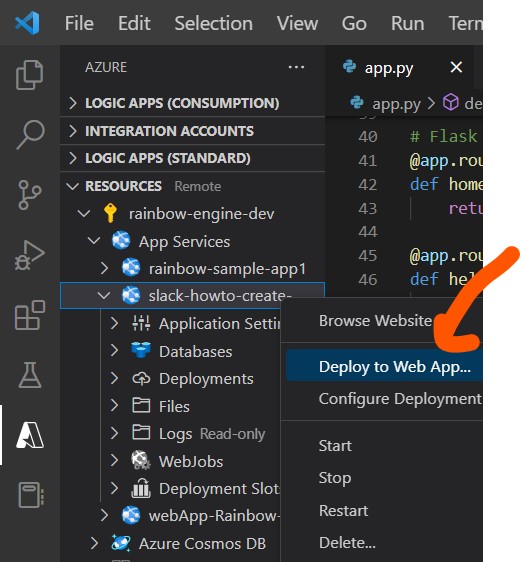Open the Extensions view icon
521x562 pixels.
tap(30, 315)
